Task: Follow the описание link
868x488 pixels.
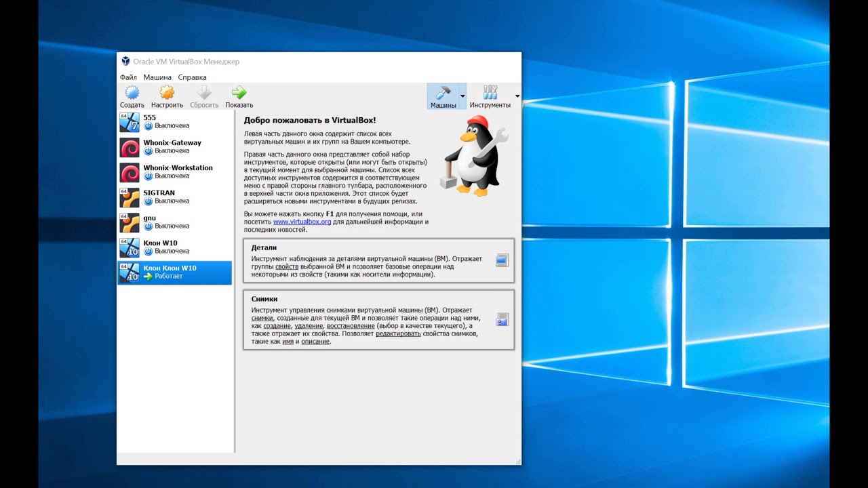Action: point(315,342)
